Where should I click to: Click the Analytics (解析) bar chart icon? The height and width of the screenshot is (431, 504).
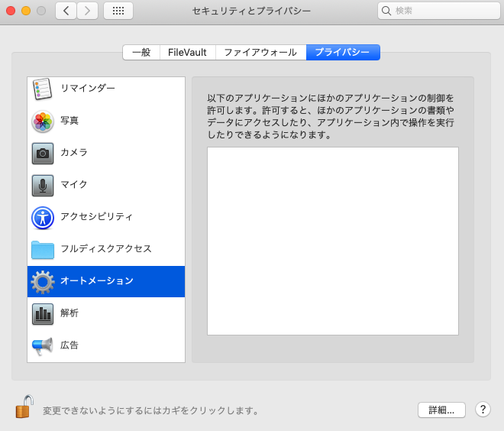click(43, 314)
